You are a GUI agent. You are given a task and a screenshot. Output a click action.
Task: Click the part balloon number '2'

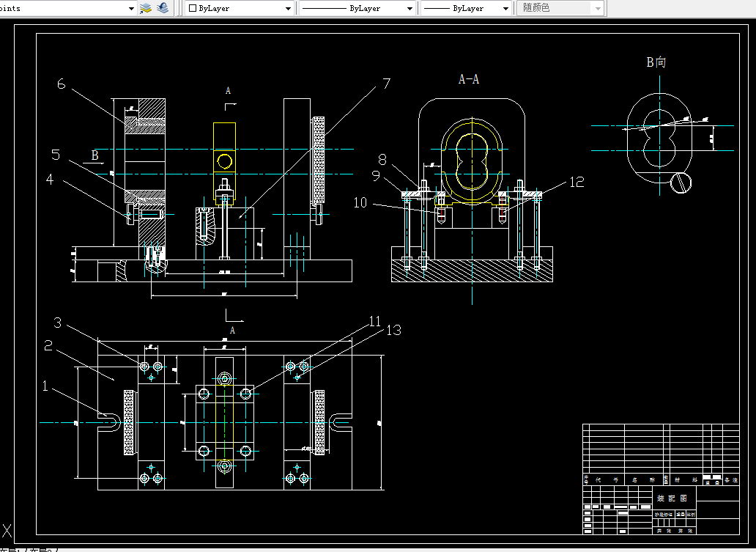(48, 345)
